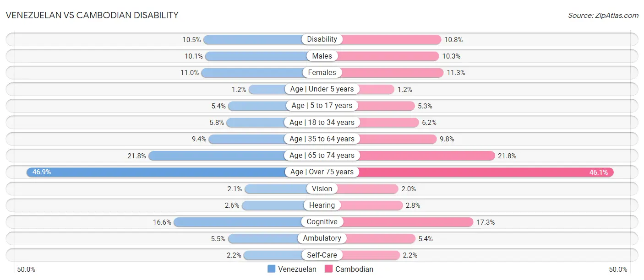Select the Disability row label
Viewport: 644px width, 280px height.
tap(322, 39)
